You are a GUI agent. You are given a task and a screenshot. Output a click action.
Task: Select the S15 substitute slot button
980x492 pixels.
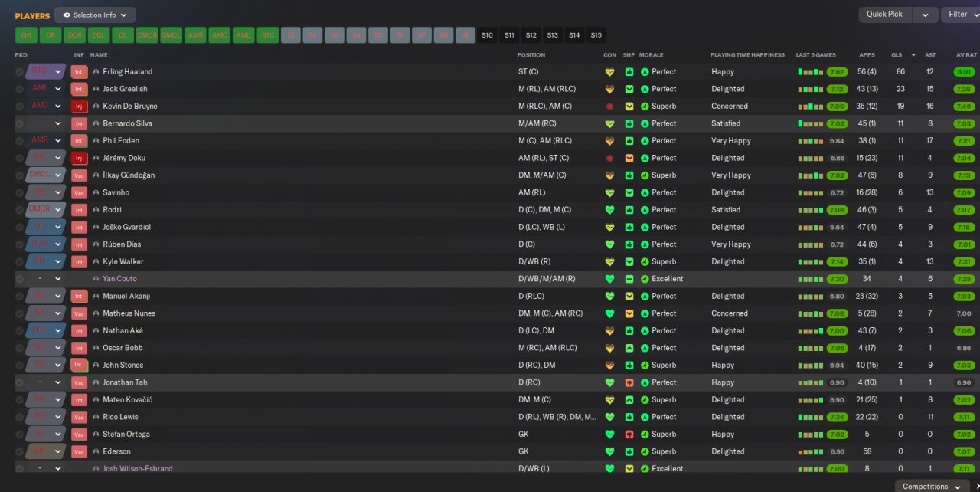(x=596, y=35)
